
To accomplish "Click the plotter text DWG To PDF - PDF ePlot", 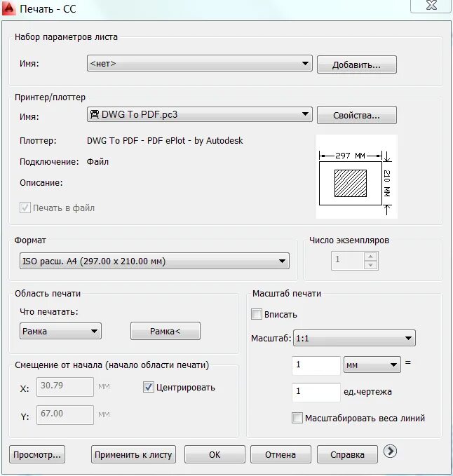I will (165, 140).
